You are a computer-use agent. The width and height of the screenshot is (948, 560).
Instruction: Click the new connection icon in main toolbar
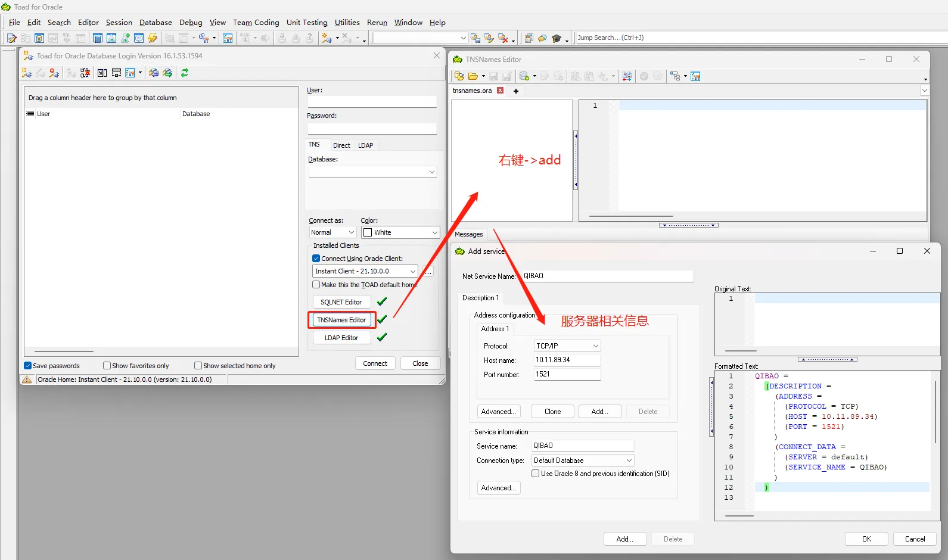pos(327,38)
